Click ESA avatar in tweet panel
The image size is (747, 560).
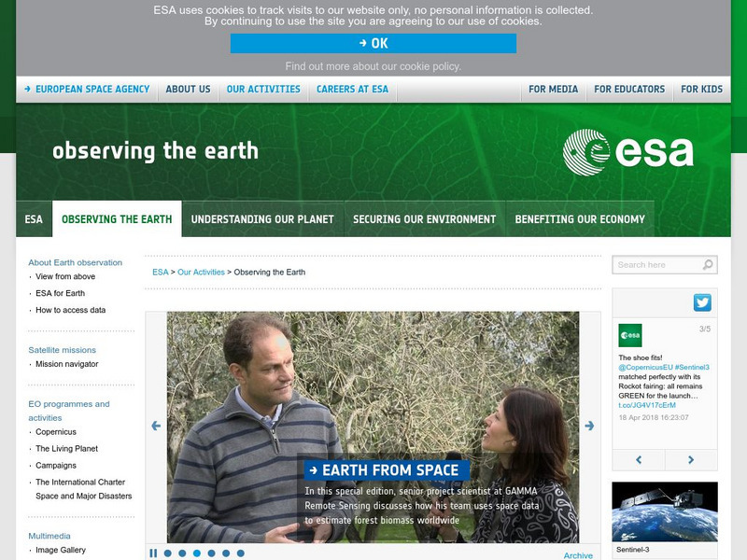629,335
